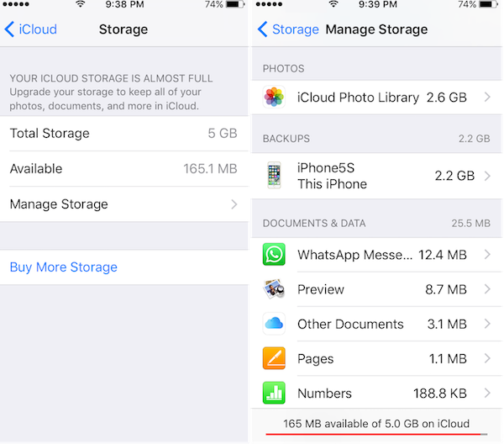The height and width of the screenshot is (444, 504).
Task: Open the WhatsApp Messenger green icon
Action: (274, 255)
